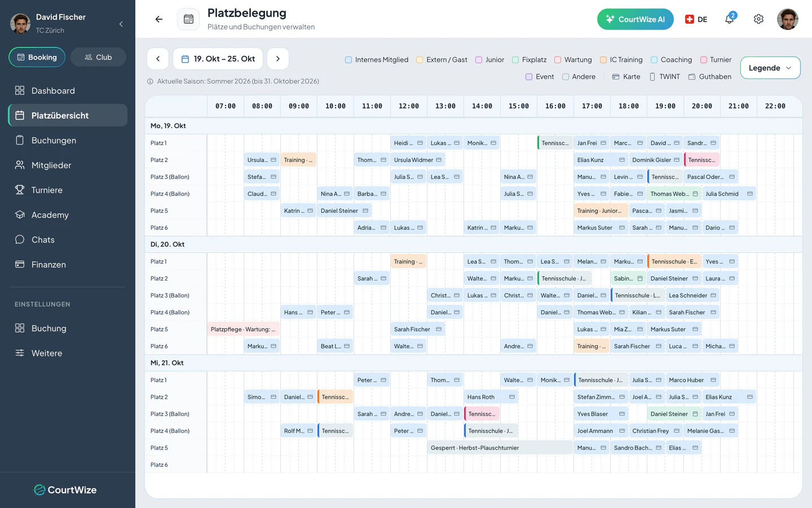Collapse sidebar with the chevron by David Fischer
This screenshot has height=508, width=812.
pyautogui.click(x=121, y=24)
